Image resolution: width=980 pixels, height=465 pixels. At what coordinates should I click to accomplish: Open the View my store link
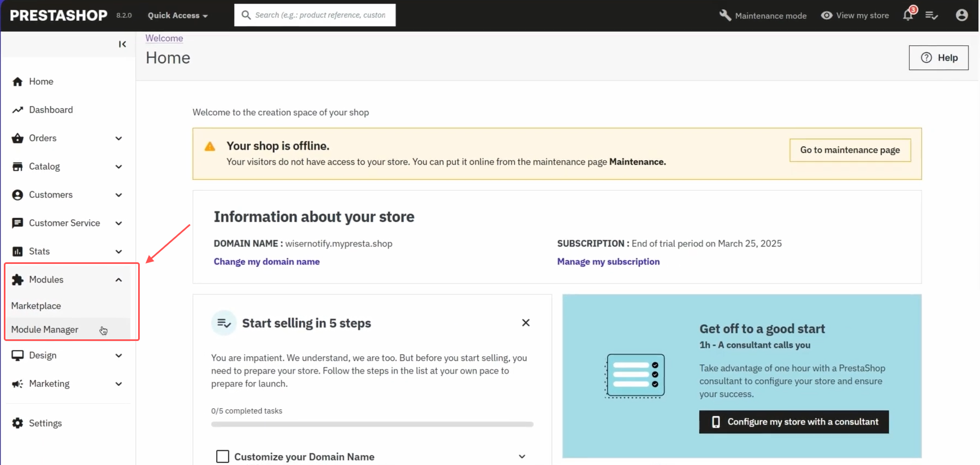862,15
